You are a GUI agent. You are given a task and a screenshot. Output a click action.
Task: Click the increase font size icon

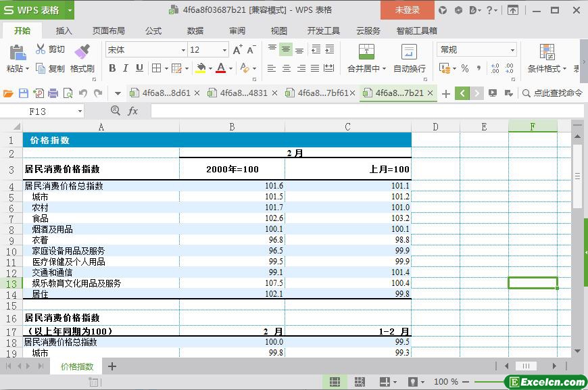point(237,50)
